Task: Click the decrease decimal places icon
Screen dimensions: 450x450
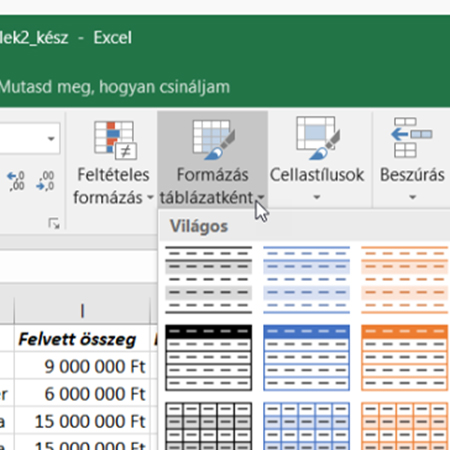Action: tap(45, 181)
